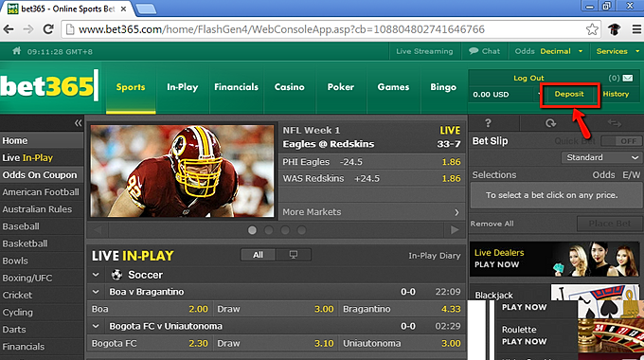The height and width of the screenshot is (360, 644).
Task: Bet on Bragantino at 4.33
Action: (x=402, y=309)
